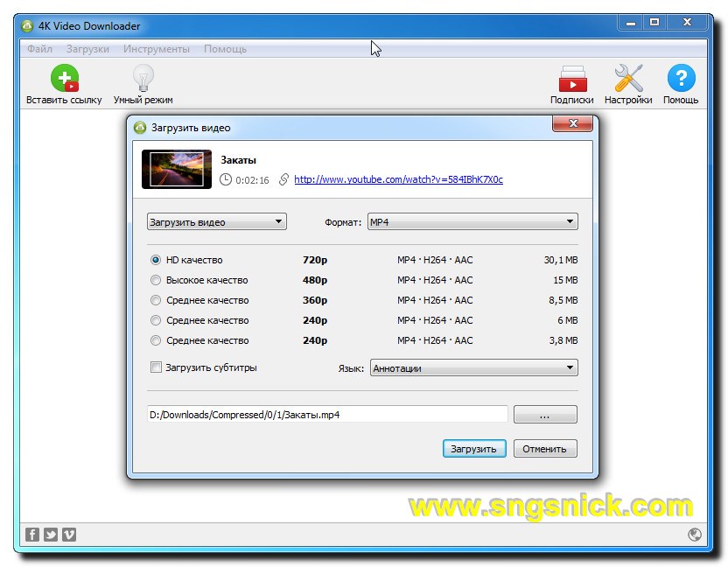Click the 480p resolution label
This screenshot has height=567, width=728.
315,280
